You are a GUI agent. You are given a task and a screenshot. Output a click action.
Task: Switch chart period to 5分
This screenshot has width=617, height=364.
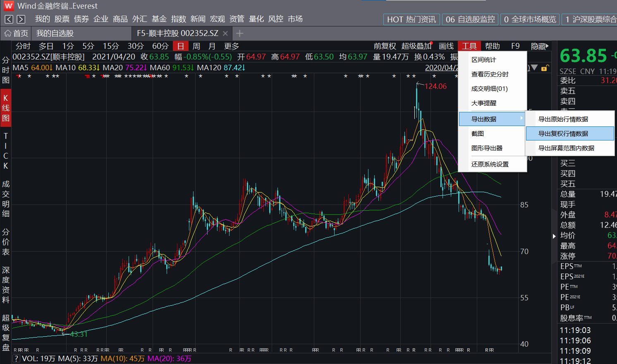click(x=88, y=46)
